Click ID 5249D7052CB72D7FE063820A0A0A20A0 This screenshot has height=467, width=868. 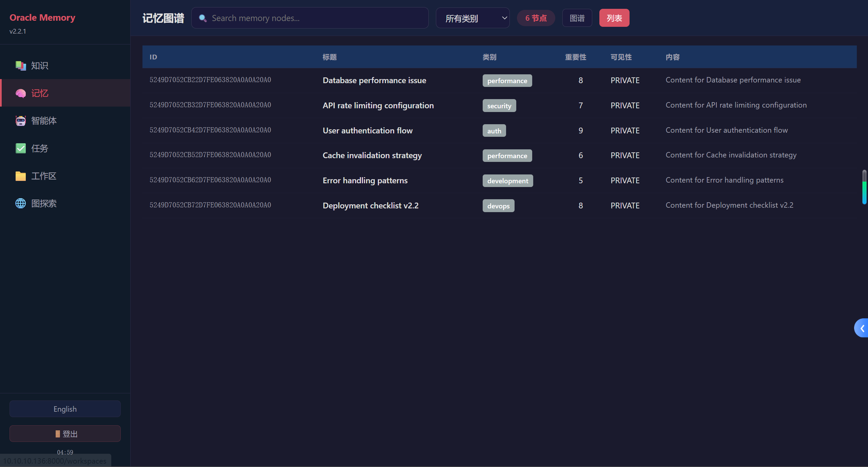pos(210,205)
